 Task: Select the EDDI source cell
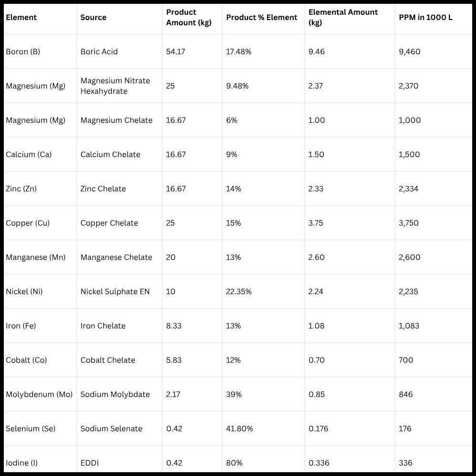click(89, 463)
